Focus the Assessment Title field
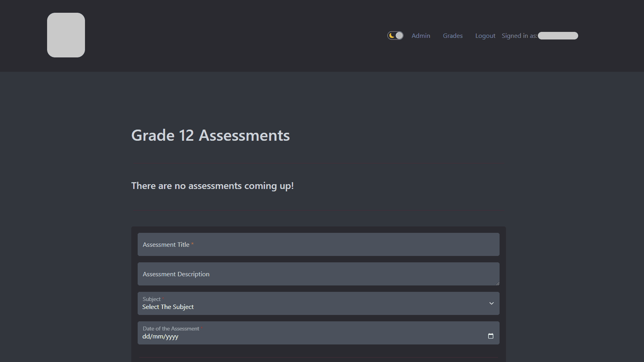644x362 pixels. (318, 244)
